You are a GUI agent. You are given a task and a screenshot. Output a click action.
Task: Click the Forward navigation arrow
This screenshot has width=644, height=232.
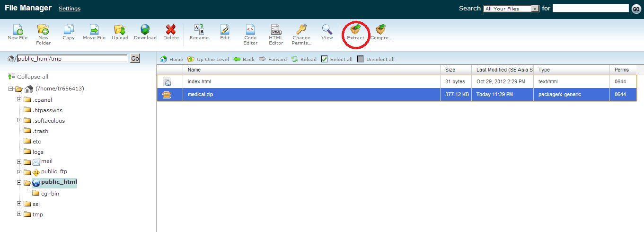pyautogui.click(x=272, y=59)
